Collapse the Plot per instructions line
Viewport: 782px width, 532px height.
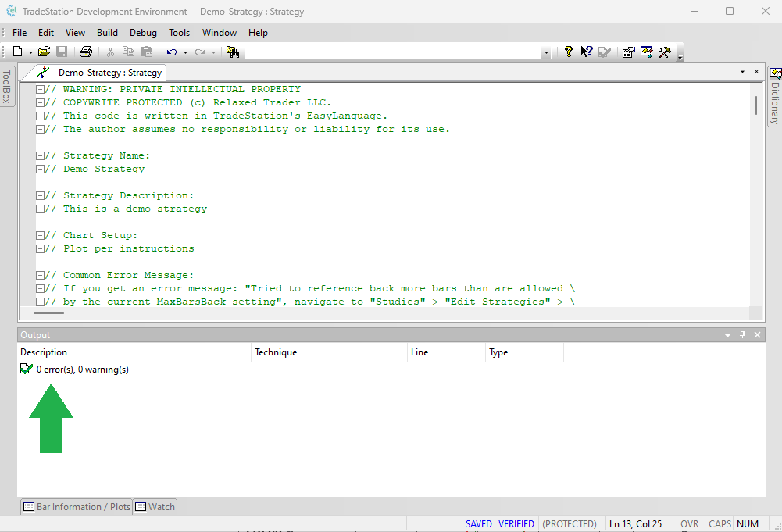[x=40, y=248]
